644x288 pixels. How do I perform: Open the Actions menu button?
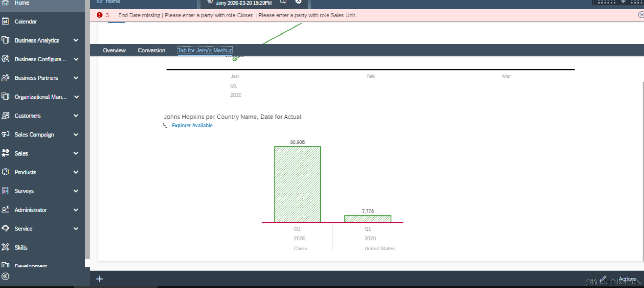click(x=627, y=279)
